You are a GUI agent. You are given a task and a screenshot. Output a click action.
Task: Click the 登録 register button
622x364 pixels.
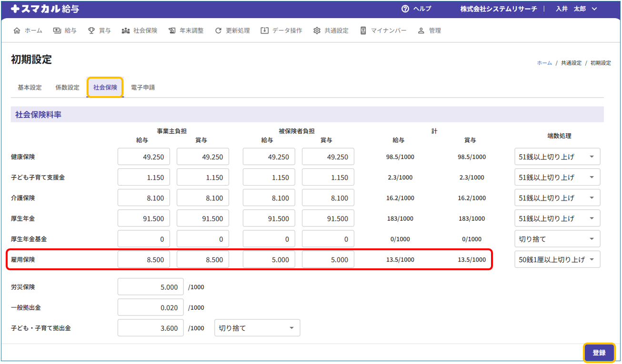tap(599, 353)
